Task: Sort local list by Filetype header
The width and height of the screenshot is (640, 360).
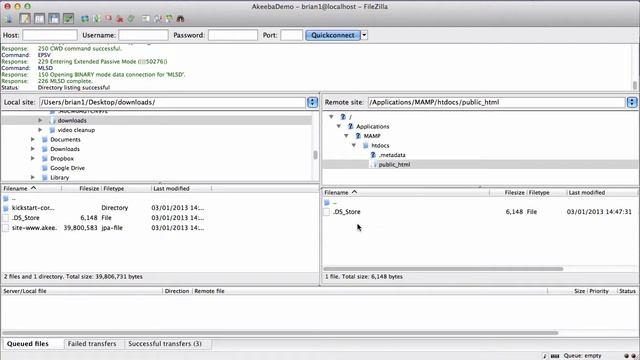Action: click(x=126, y=189)
